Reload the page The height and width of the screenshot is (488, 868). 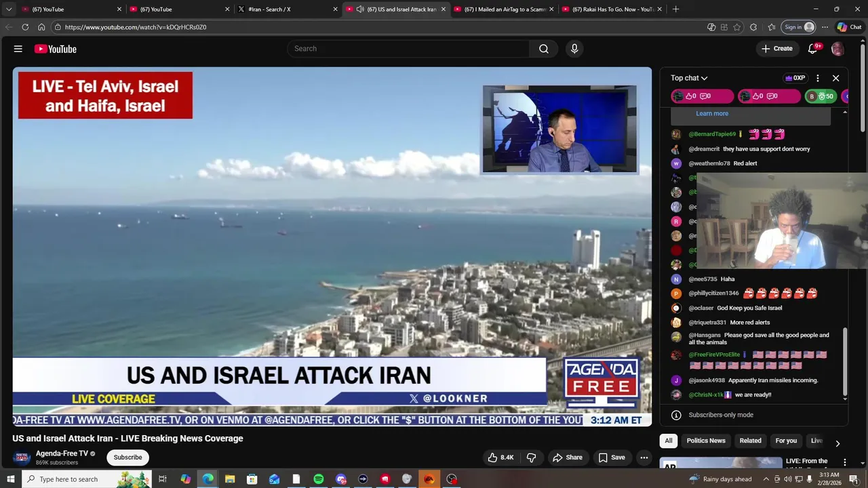[25, 27]
